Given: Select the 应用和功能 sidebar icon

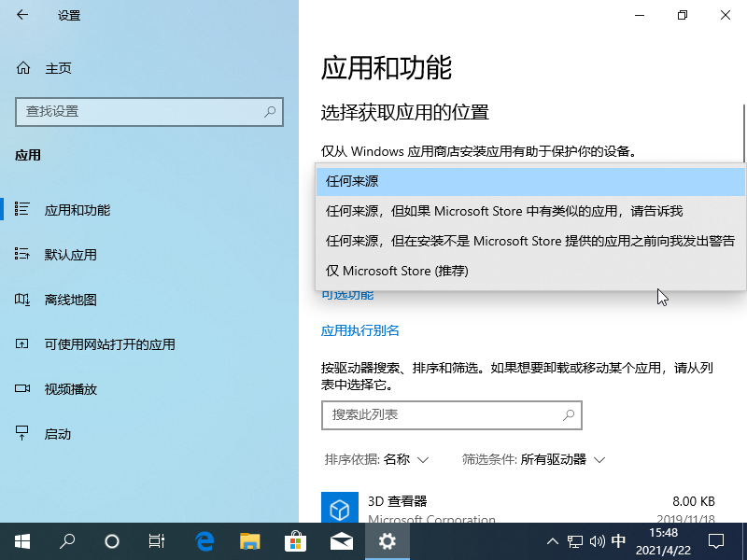Looking at the screenshot, I should (22, 209).
